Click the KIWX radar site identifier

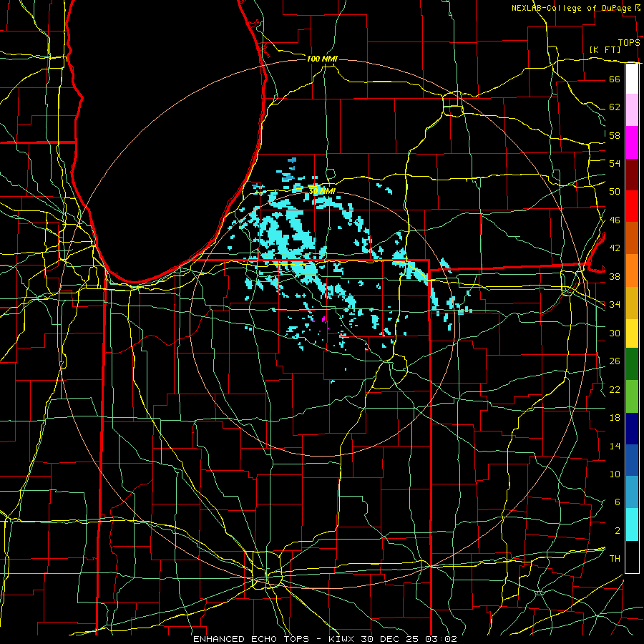(x=343, y=639)
